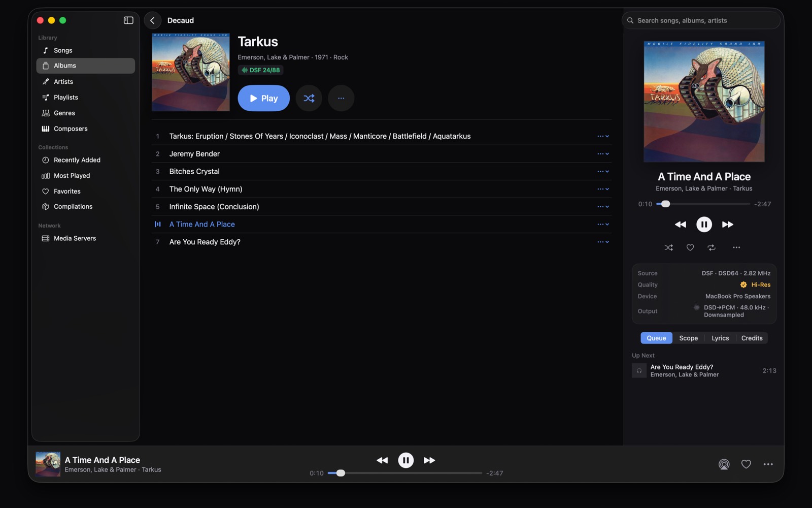The height and width of the screenshot is (508, 812).
Task: Click the Hi-Res quality badge
Action: [x=755, y=285]
